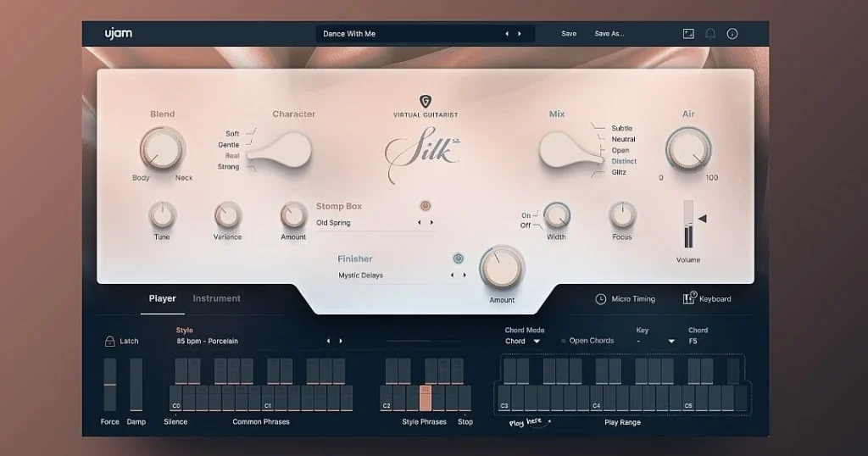
Task: Click the Force slider
Action: [109, 385]
